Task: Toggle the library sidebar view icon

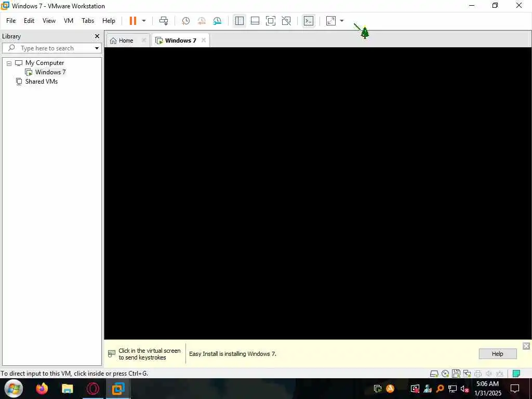Action: tap(239, 21)
